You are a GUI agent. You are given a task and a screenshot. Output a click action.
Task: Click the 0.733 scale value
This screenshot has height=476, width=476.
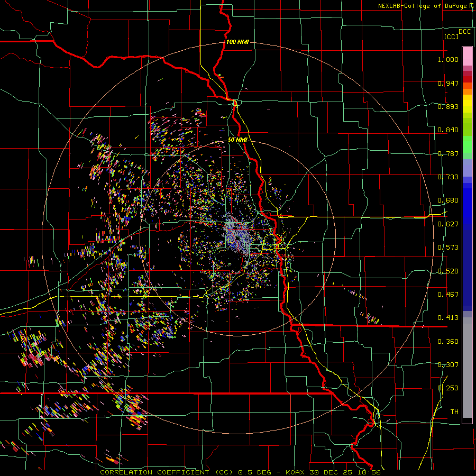point(448,177)
